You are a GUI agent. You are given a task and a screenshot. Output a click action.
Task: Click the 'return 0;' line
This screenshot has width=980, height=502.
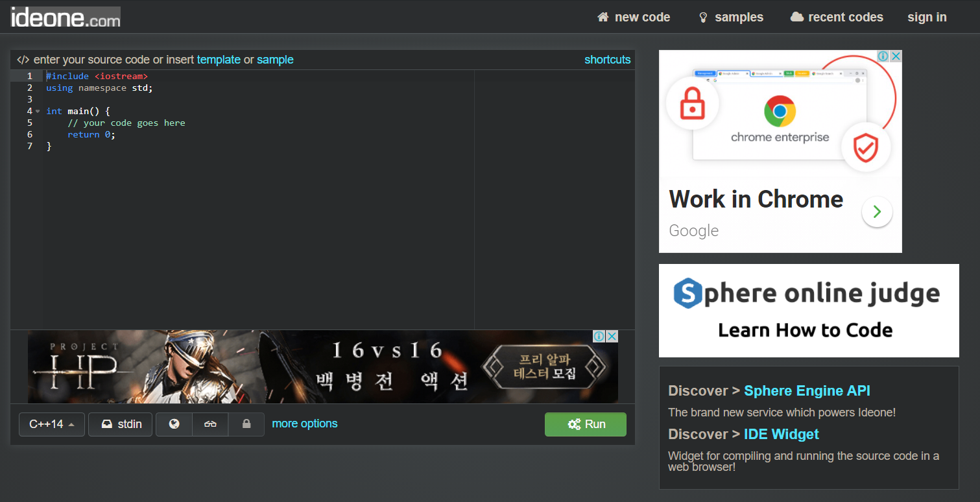[x=91, y=134]
